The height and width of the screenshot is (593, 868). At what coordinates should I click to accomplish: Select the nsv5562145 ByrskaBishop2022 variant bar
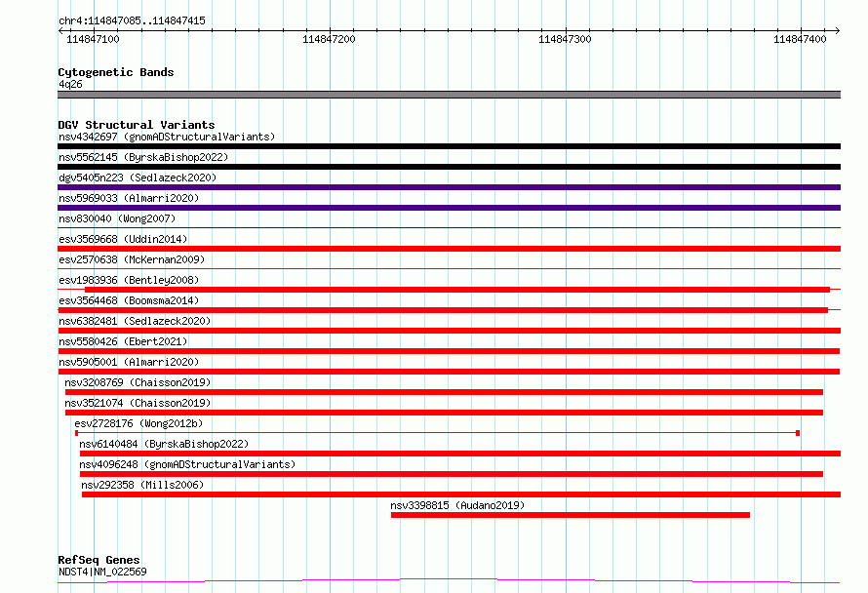coord(449,167)
